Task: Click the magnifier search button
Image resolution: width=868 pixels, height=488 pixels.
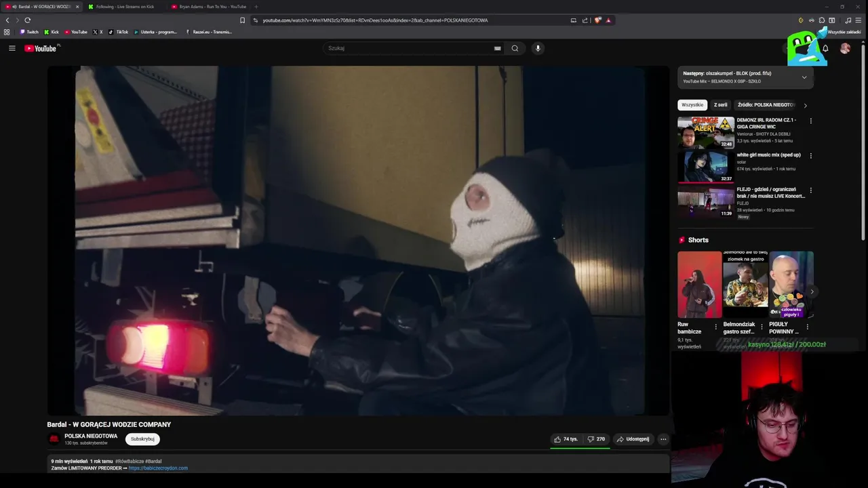Action: (x=515, y=48)
